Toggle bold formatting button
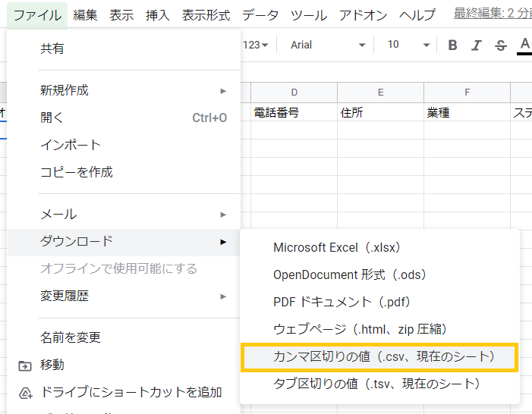 tap(452, 45)
